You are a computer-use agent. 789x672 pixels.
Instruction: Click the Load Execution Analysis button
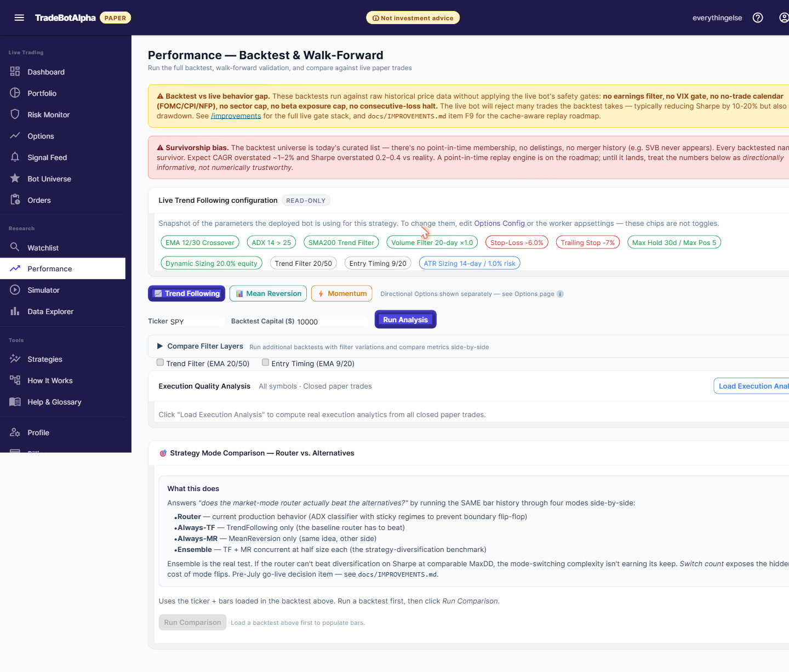click(x=751, y=386)
